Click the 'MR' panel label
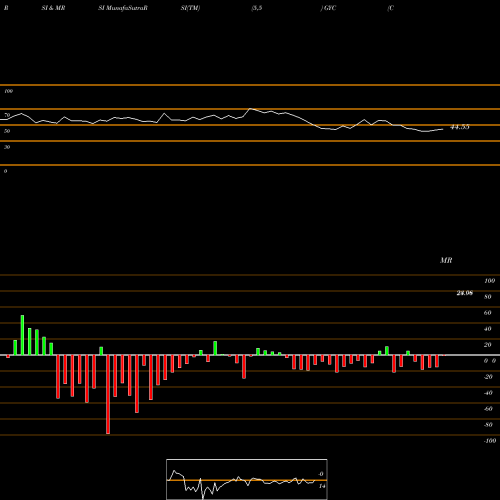The width and height of the screenshot is (500, 500). tap(446, 260)
